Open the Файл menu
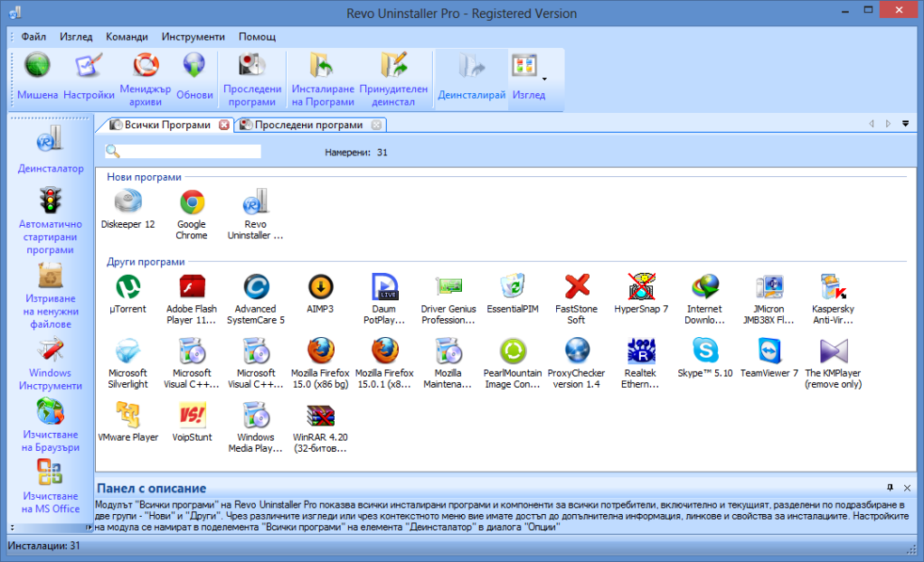This screenshot has width=924, height=562. pyautogui.click(x=33, y=36)
